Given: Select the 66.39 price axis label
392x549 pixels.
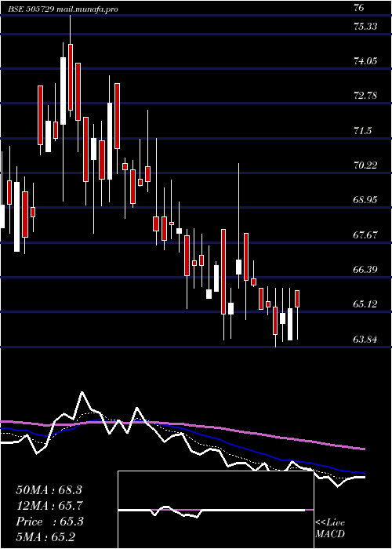Looking at the screenshot, I should [x=365, y=270].
